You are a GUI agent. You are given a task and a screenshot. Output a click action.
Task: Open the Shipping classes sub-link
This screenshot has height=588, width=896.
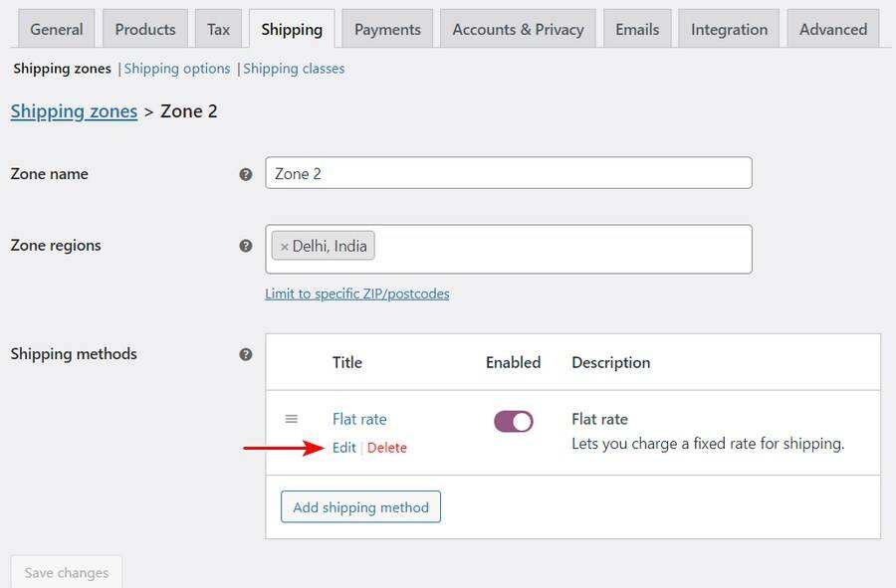click(x=294, y=69)
